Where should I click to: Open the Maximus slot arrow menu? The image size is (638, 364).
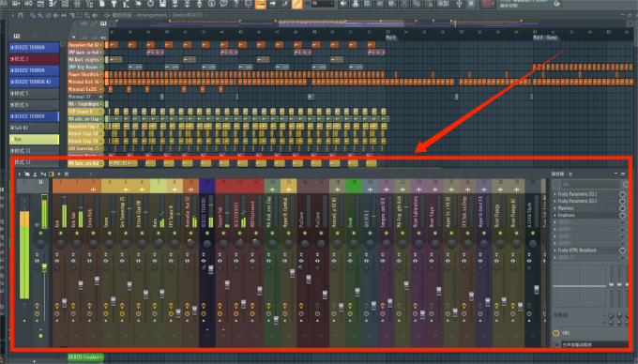pos(555,208)
